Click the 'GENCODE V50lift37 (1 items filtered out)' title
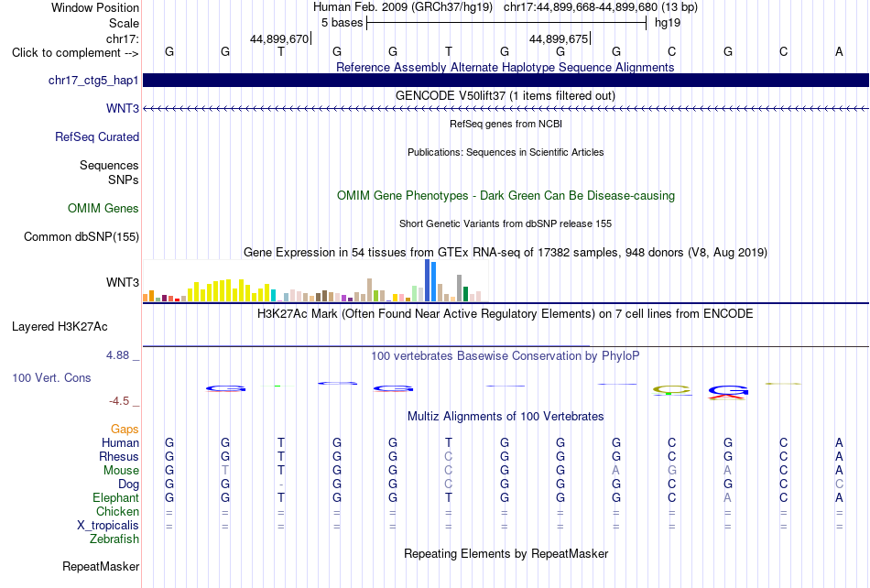The image size is (870, 588). [x=506, y=95]
